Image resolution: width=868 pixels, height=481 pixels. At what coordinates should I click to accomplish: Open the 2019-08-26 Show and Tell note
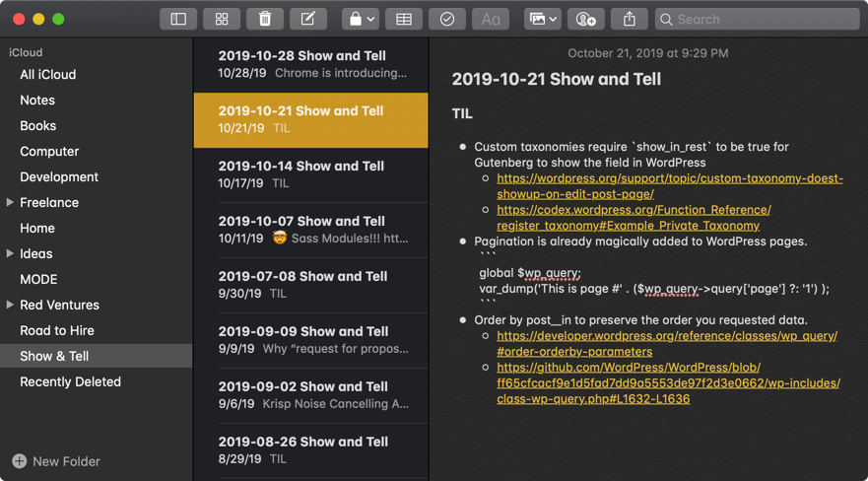311,450
